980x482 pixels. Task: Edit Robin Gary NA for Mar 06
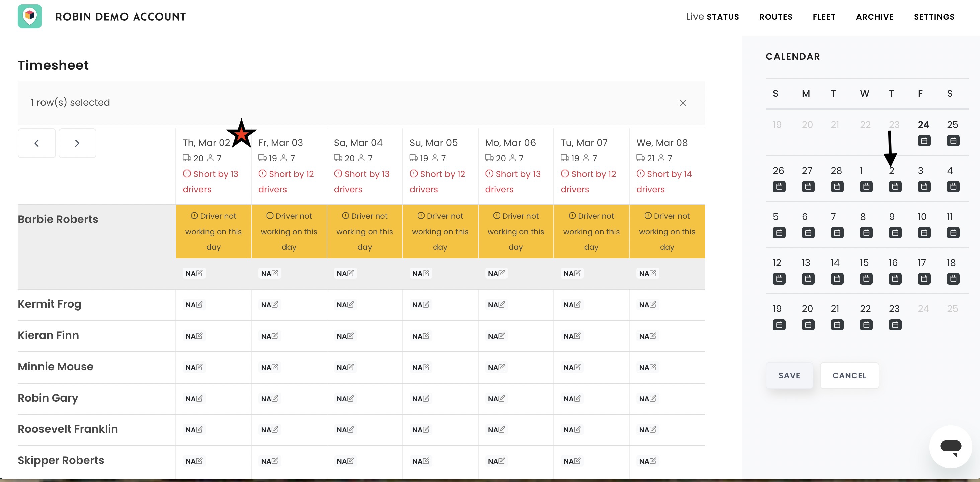(496, 399)
